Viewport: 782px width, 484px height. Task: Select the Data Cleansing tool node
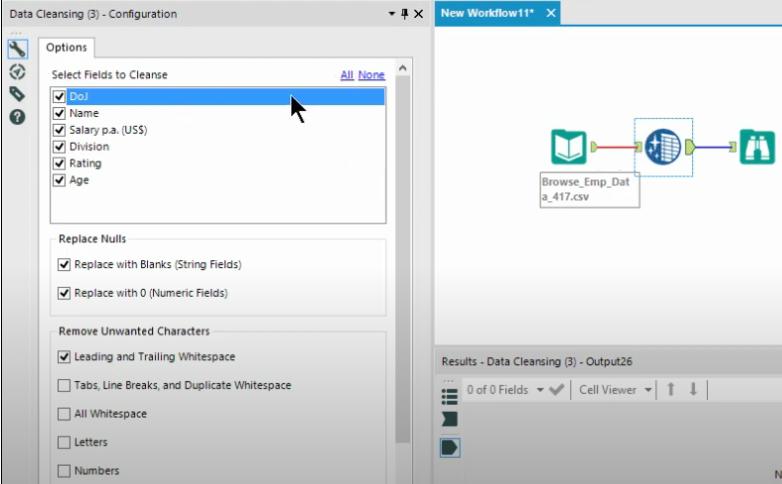[663, 147]
